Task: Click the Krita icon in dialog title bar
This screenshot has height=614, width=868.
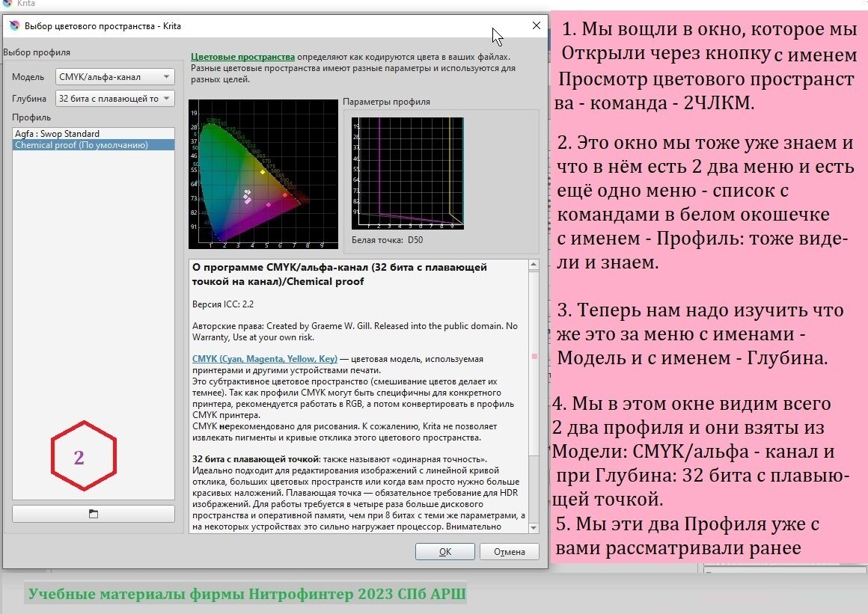Action: point(14,25)
